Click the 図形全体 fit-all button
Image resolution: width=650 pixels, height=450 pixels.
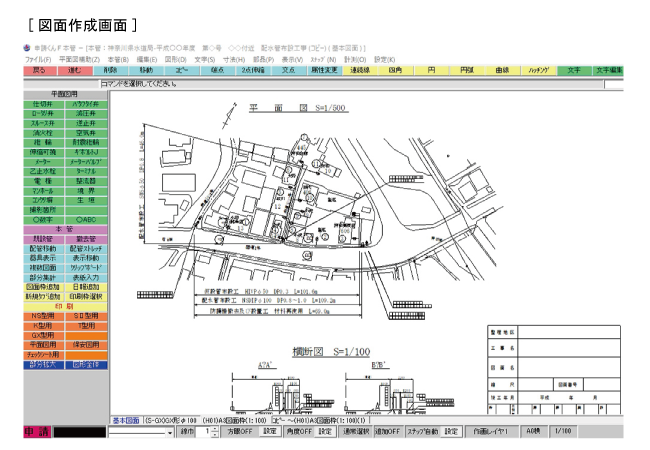[86, 365]
